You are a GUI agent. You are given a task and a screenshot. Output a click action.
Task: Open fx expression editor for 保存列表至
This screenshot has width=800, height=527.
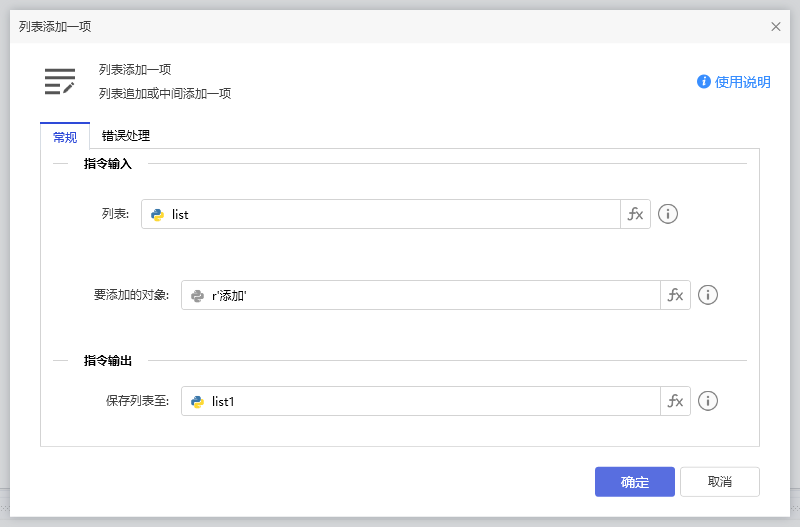(675, 401)
